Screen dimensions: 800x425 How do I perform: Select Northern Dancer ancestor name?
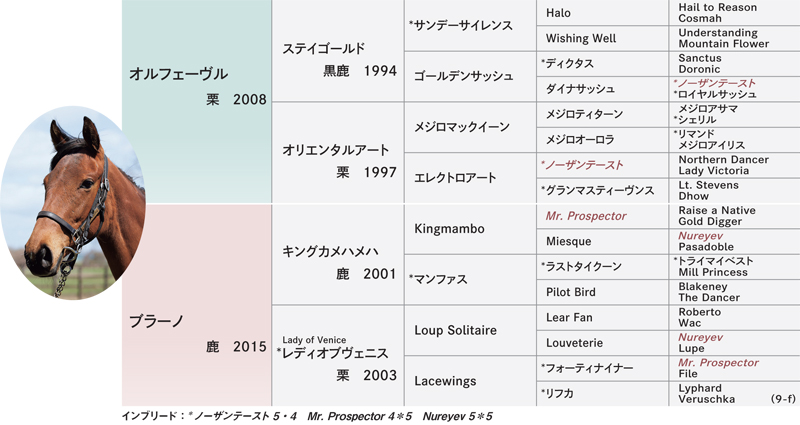(x=723, y=160)
